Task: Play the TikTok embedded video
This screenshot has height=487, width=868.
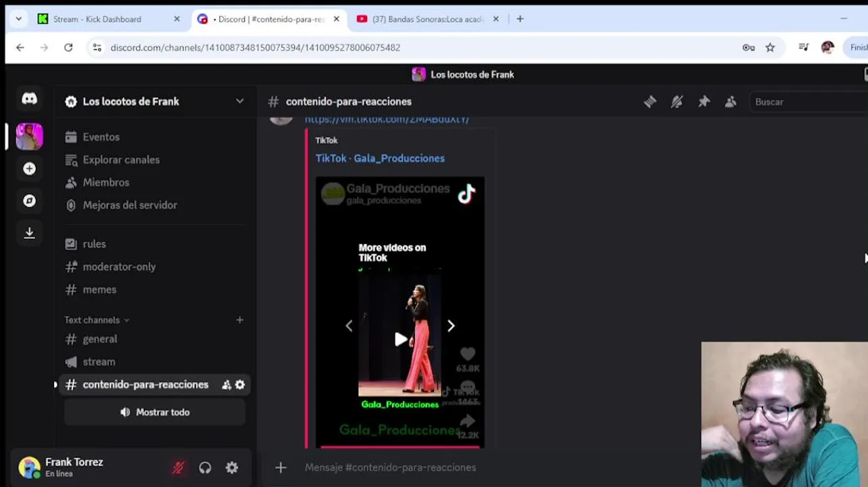Action: [400, 340]
